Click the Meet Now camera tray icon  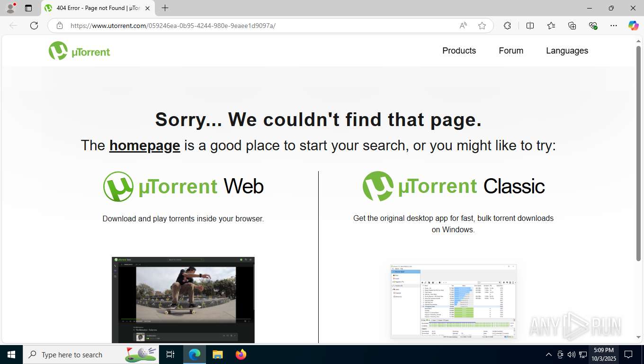pos(560,355)
